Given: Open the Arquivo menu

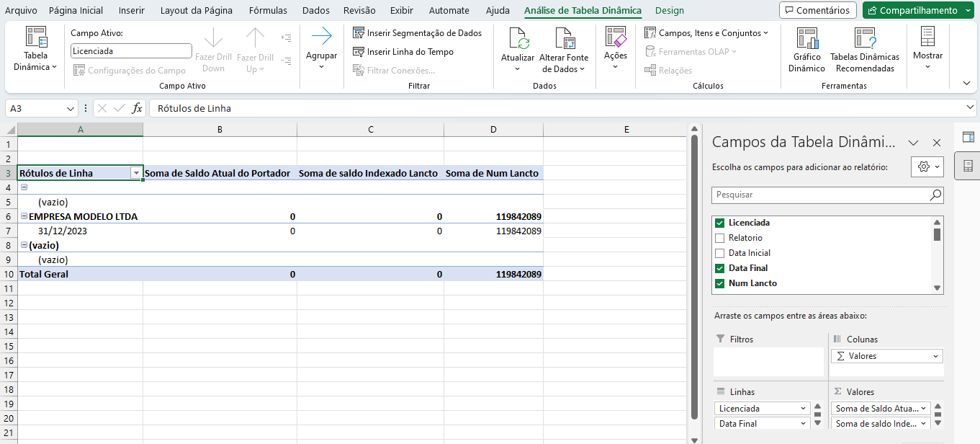Looking at the screenshot, I should click(21, 10).
